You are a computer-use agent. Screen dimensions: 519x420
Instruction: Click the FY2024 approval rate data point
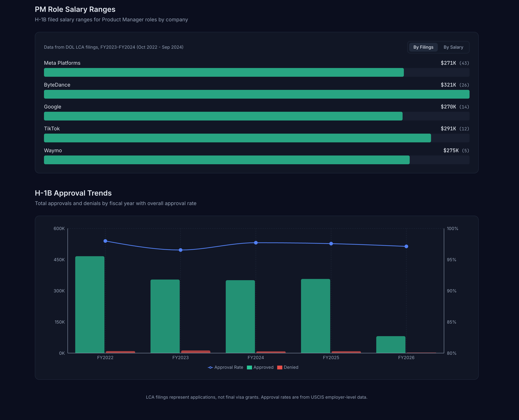point(256,243)
